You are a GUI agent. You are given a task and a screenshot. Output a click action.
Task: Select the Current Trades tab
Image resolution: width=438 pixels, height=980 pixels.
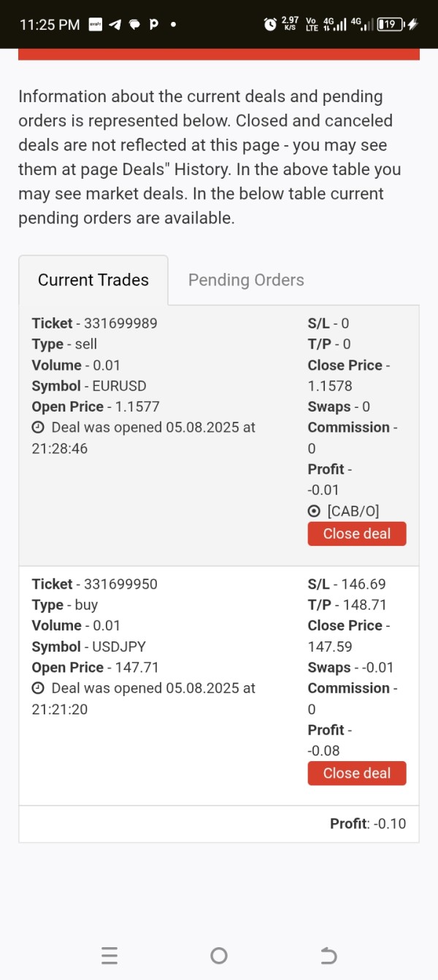tap(93, 280)
